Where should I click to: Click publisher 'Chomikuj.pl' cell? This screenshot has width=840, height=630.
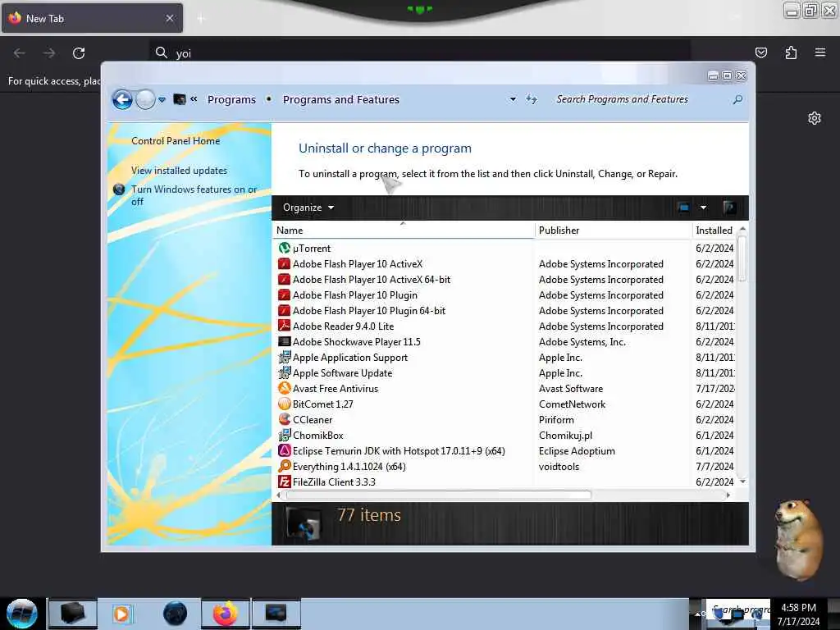(x=565, y=435)
